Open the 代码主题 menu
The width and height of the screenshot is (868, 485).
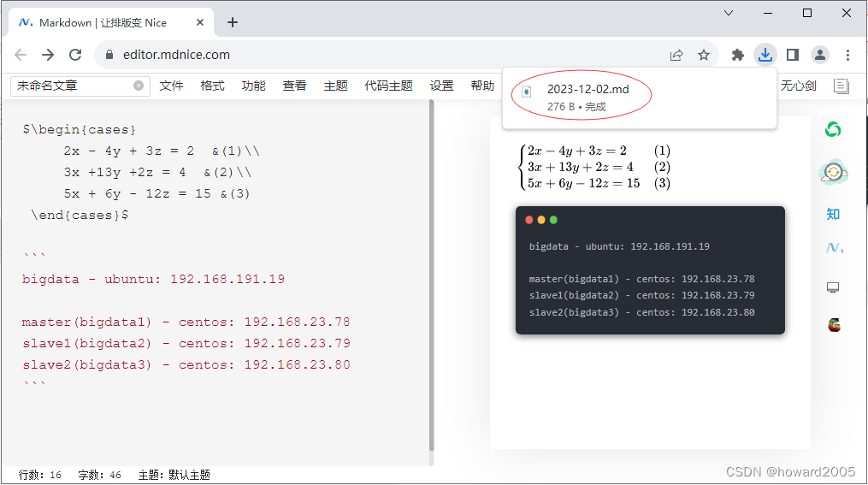(388, 86)
